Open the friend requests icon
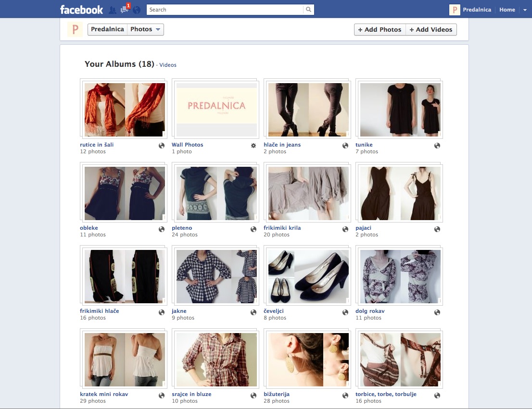 (112, 10)
